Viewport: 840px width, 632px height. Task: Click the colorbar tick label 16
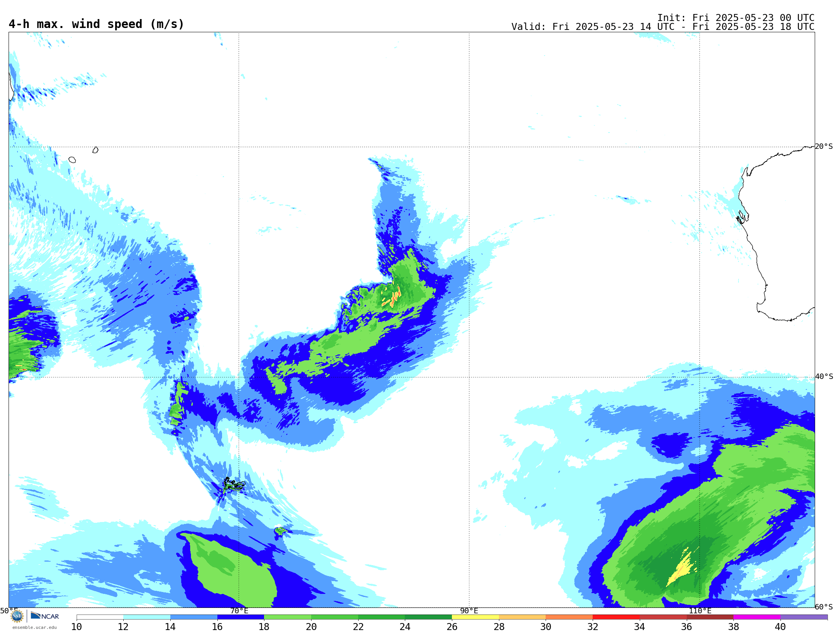click(x=217, y=627)
